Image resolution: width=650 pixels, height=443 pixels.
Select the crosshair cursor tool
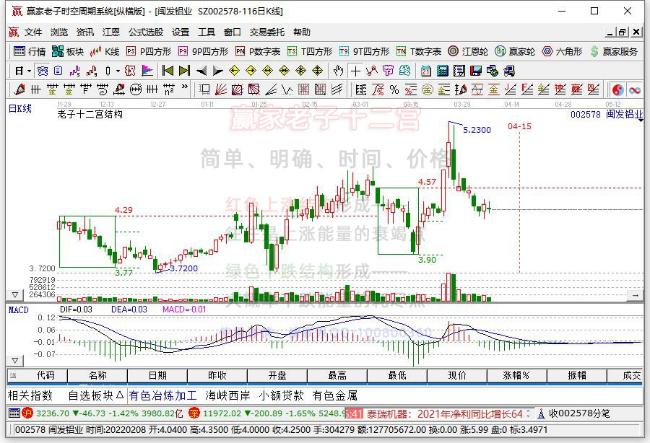coord(355,71)
